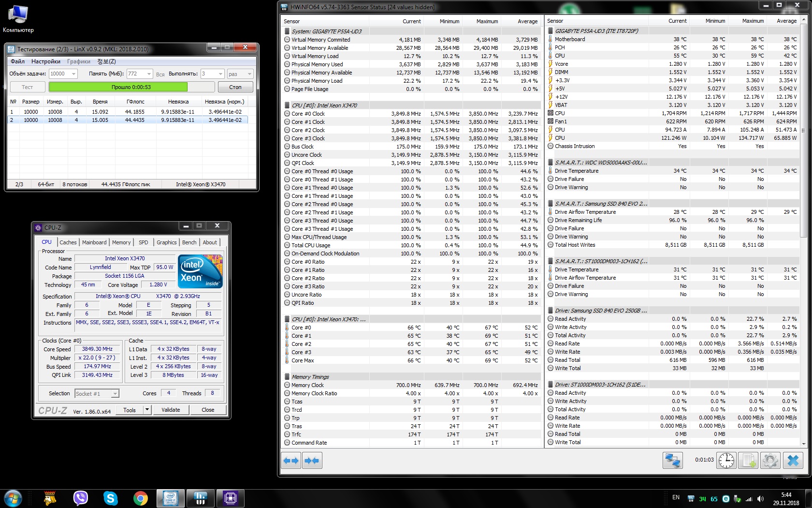Image resolution: width=812 pixels, height=508 pixels.
Task: Click the Tools button in CPU-Z
Action: tap(130, 410)
